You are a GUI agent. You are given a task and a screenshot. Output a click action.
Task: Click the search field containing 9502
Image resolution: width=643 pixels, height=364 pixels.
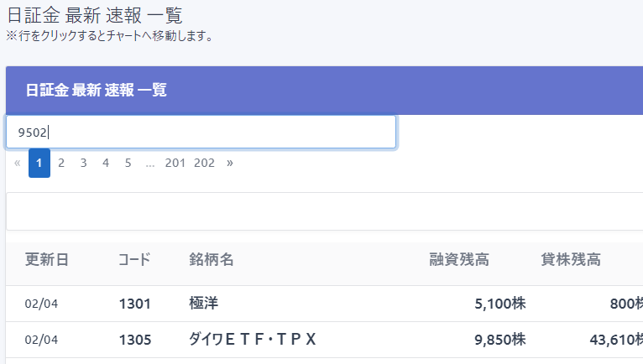pyautogui.click(x=200, y=132)
